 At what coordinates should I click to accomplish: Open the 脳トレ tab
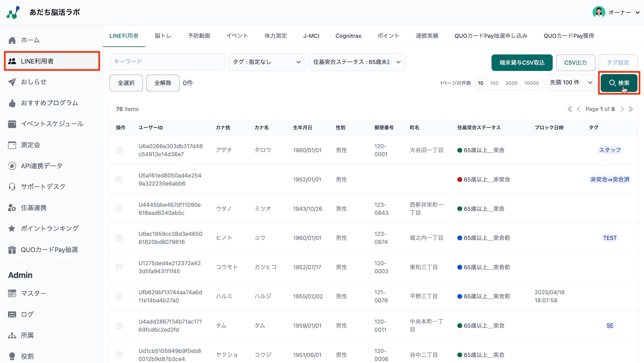click(x=163, y=36)
